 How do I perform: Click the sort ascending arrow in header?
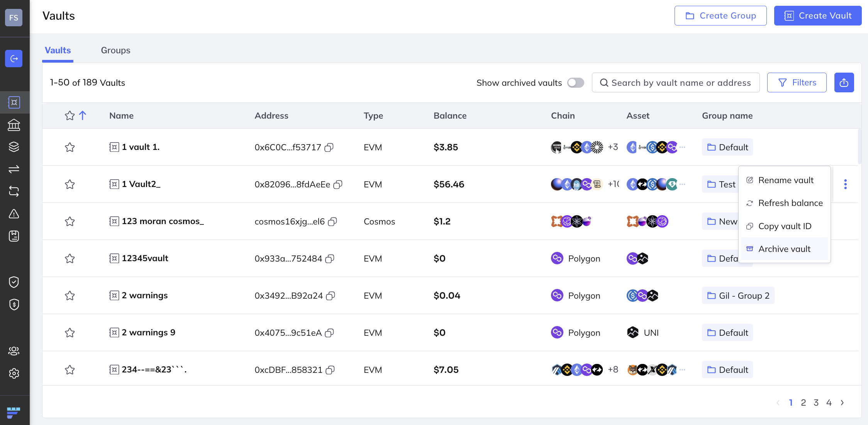point(83,115)
